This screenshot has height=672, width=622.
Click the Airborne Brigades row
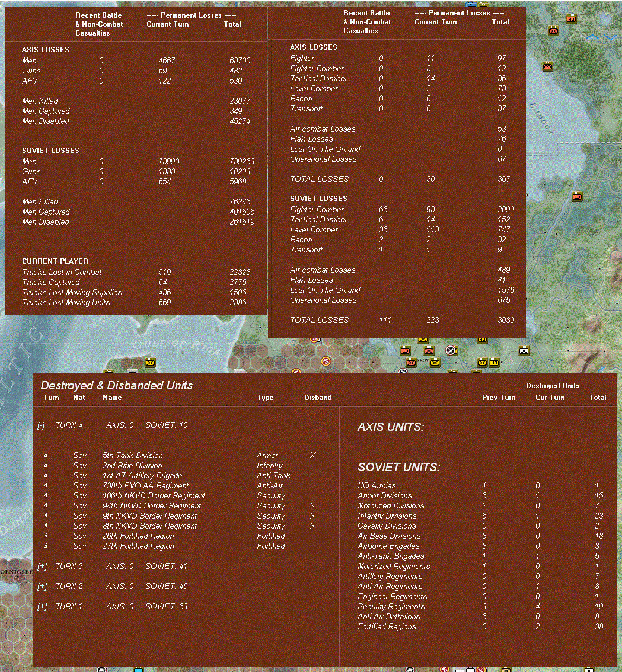[480, 546]
